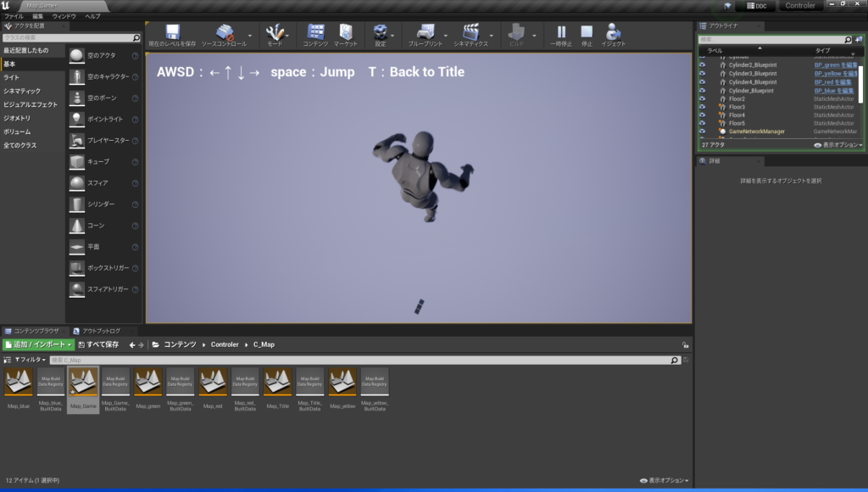Open the Window menu in menu bar
Screen dimensions: 868x492
64,16
